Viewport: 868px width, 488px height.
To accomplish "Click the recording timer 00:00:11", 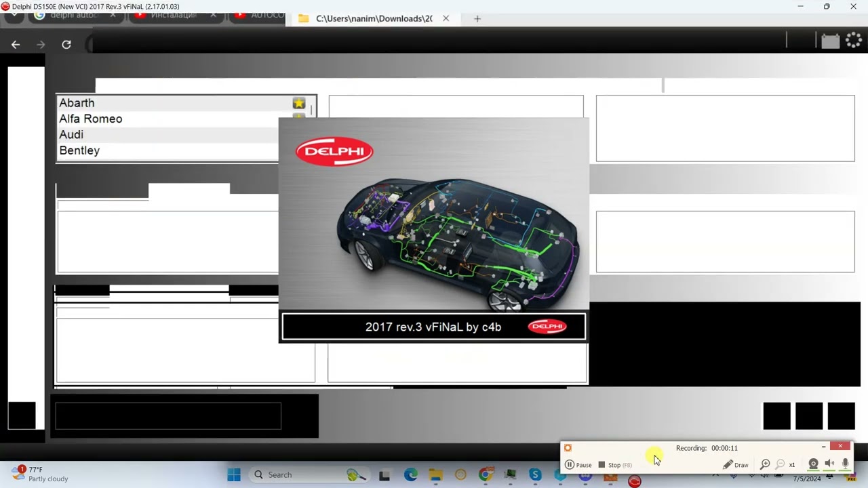I will tap(724, 448).
